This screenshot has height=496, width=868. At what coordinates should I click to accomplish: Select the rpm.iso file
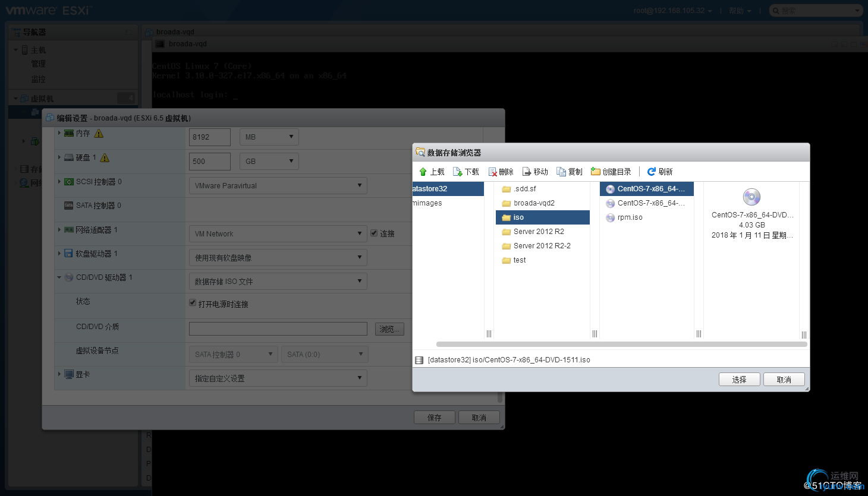click(647, 217)
